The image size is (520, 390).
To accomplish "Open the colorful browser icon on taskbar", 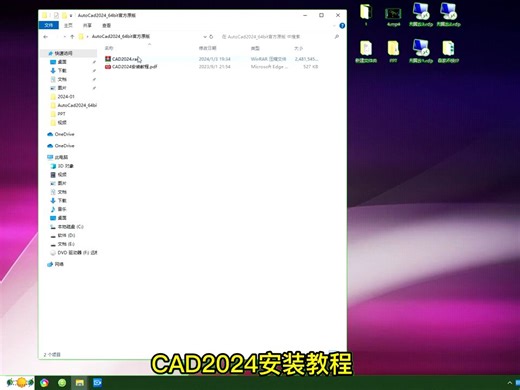I will coord(44,383).
